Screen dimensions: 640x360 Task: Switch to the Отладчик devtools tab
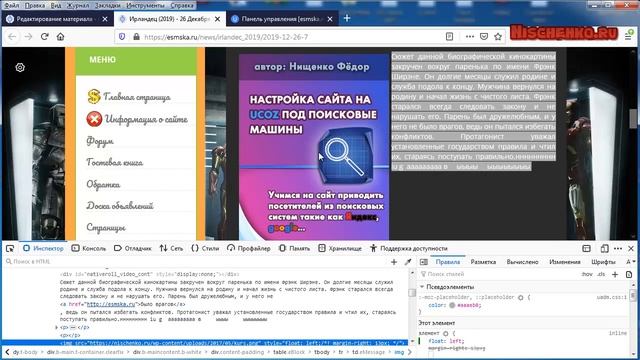click(133, 248)
